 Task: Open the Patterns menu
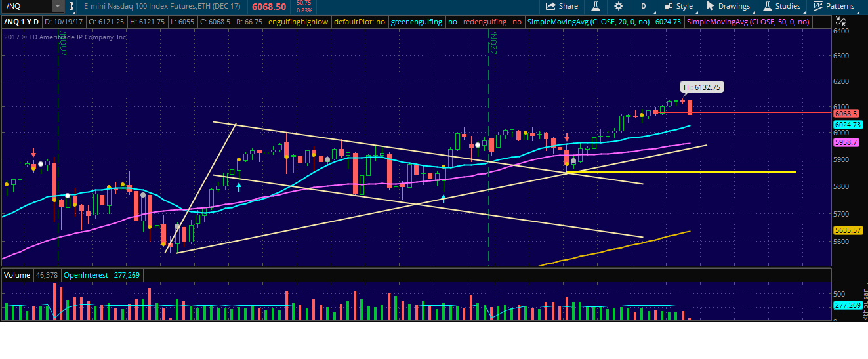(x=833, y=6)
